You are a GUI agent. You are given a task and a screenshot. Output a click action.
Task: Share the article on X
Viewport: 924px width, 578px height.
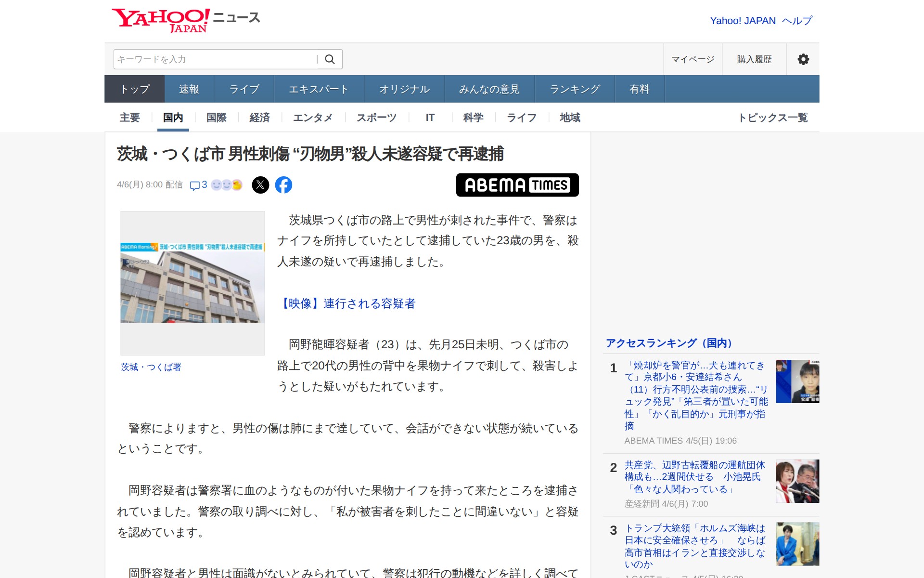pos(260,185)
